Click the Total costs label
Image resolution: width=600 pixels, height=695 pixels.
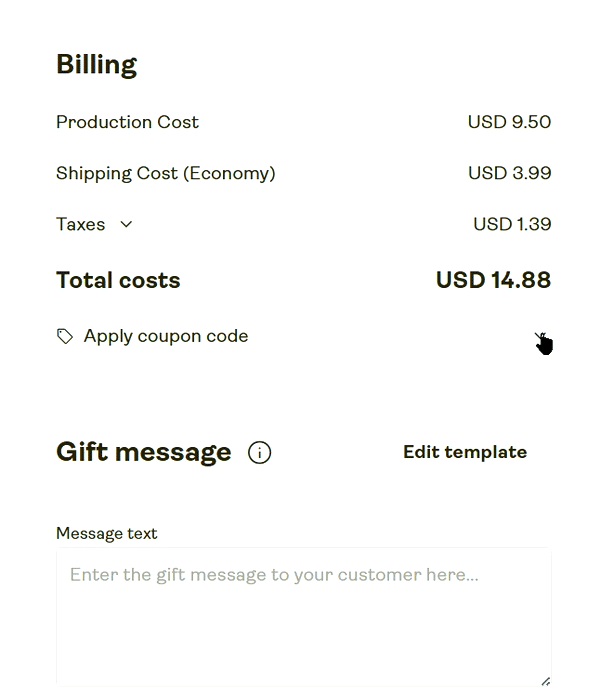pos(118,280)
